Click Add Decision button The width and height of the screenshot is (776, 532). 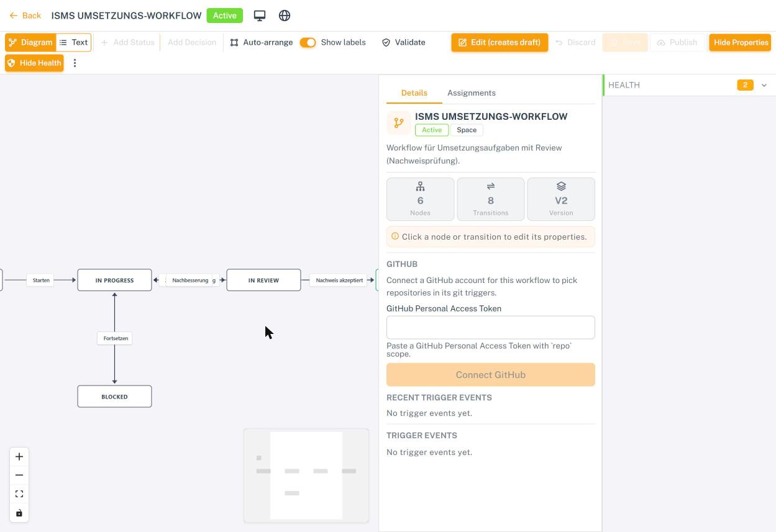pos(192,42)
